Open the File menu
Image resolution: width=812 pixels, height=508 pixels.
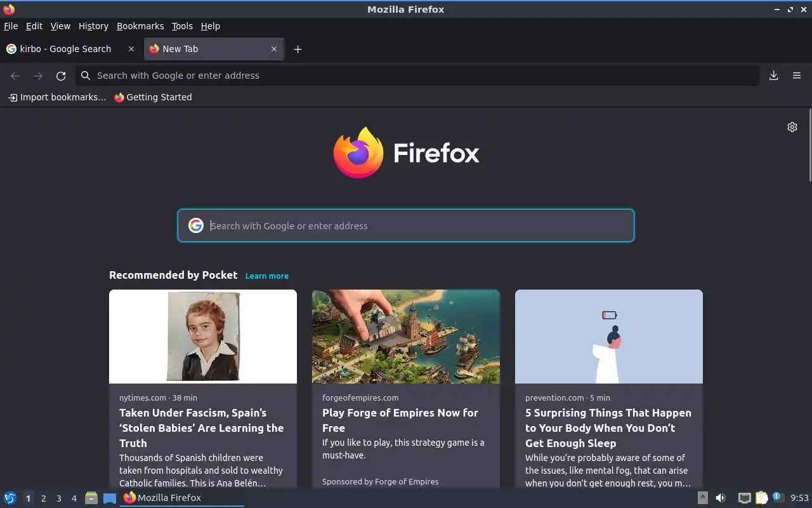(x=11, y=26)
